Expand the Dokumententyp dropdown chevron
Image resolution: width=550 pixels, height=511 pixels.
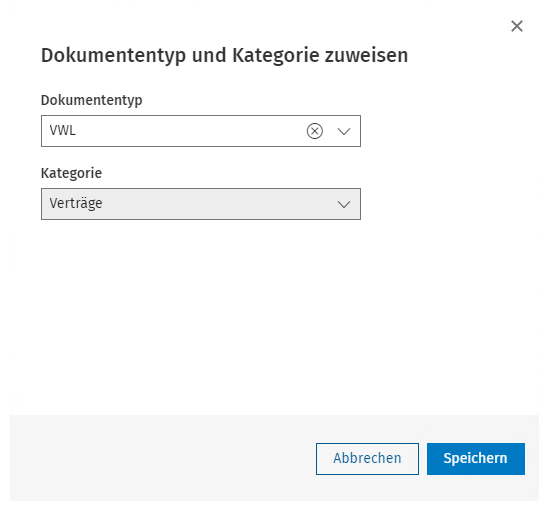coord(344,132)
